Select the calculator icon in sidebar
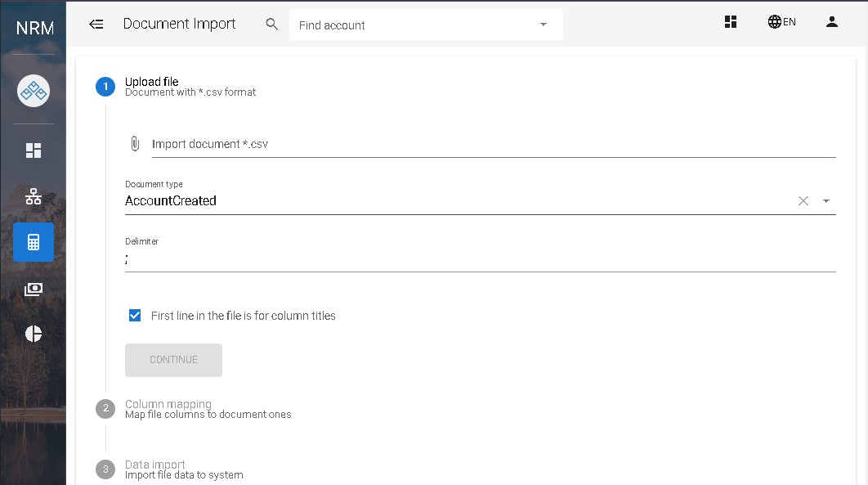The height and width of the screenshot is (485, 868). pyautogui.click(x=34, y=242)
